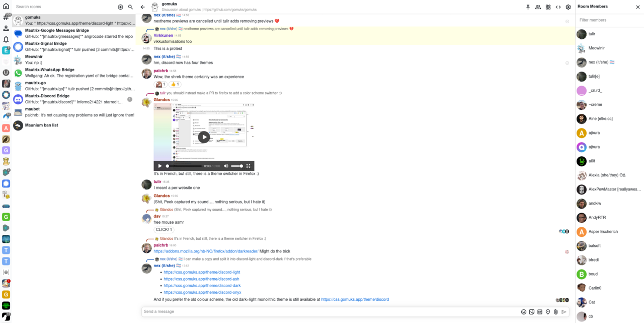Viewport: 644px width, 323px height.
Task: Click the widgets grid icon in room header
Action: click(548, 7)
